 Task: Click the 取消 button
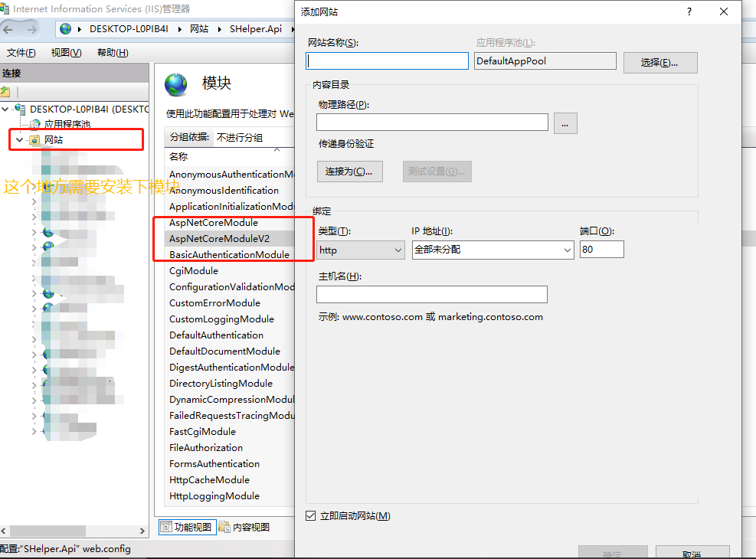point(692,552)
